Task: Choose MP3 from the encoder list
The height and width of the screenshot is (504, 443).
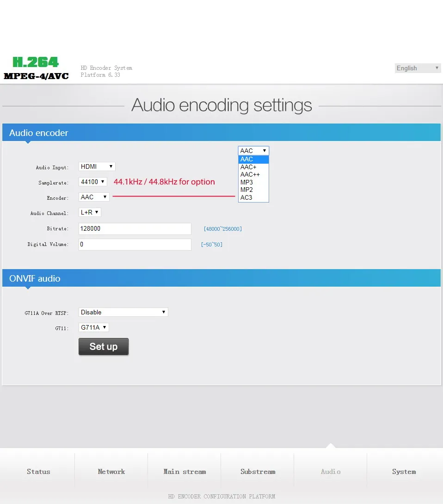Action: 253,182
